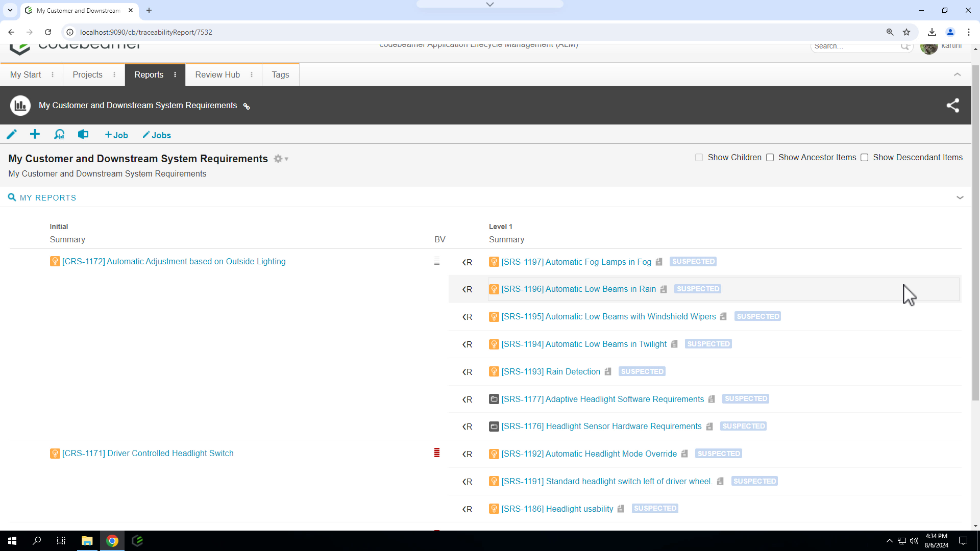Switch to the Projects tab
This screenshot has width=980, height=551.
tap(87, 74)
